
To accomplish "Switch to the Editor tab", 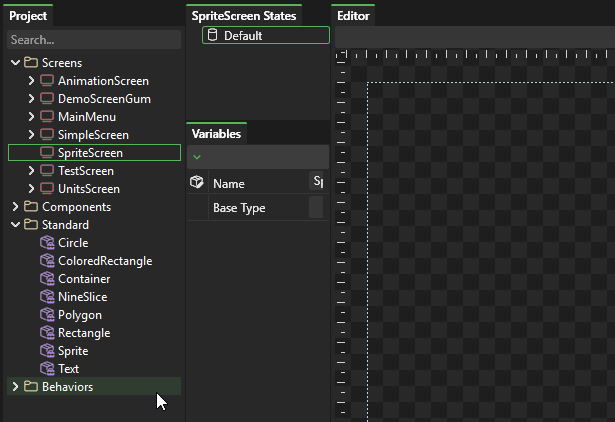I will pos(353,16).
